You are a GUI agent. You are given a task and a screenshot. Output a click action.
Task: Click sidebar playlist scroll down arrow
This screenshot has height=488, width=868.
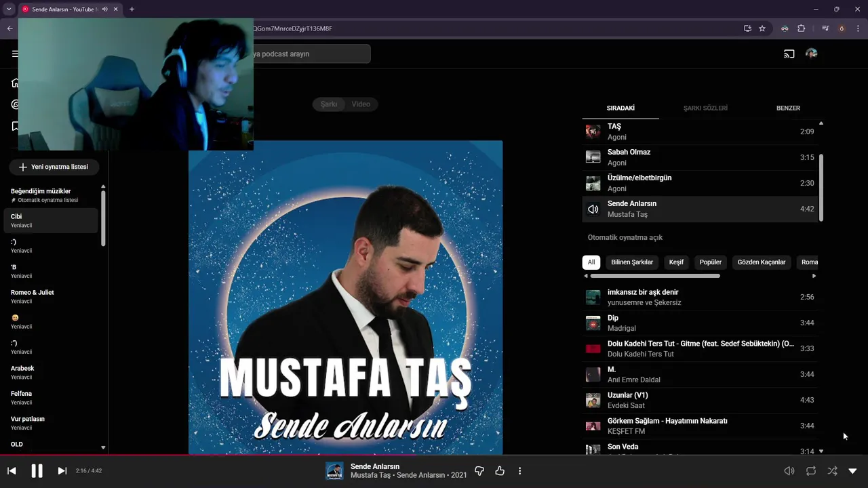point(103,447)
